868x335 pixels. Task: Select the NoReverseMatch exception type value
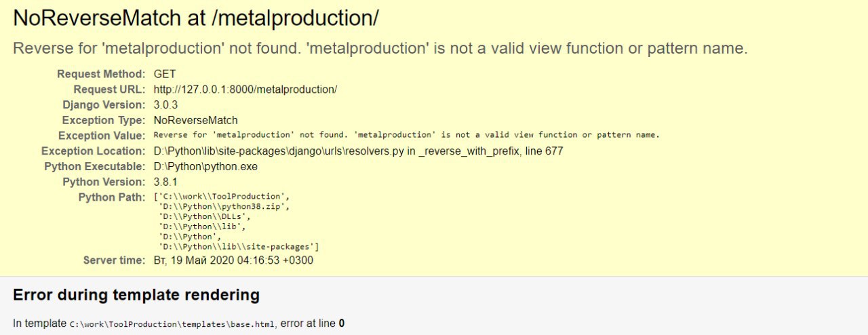(x=196, y=121)
